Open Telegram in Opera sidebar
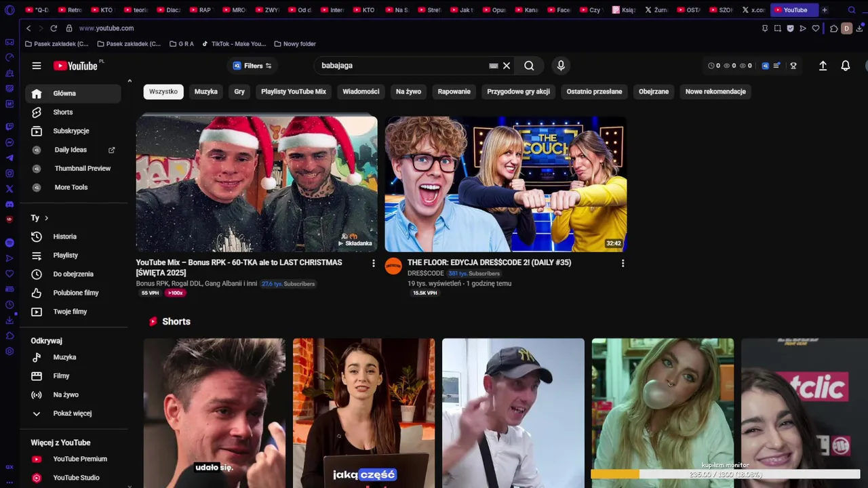The height and width of the screenshot is (488, 868). [x=9, y=158]
